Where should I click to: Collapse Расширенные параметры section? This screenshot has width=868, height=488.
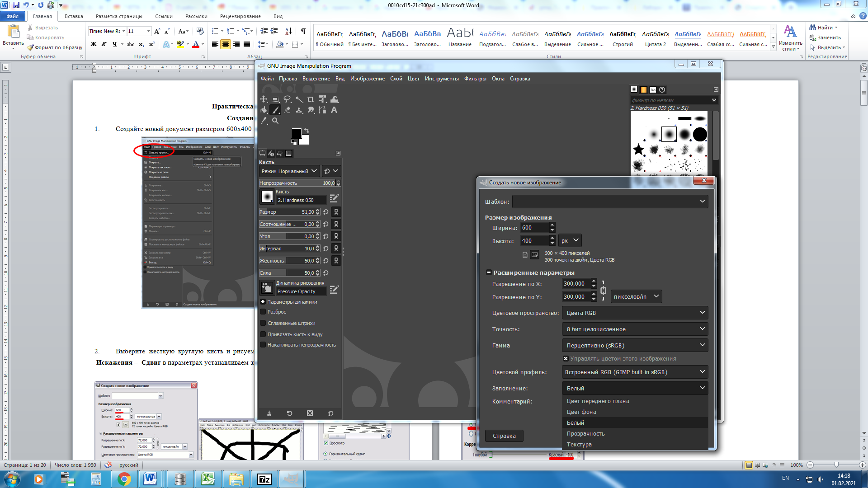489,272
